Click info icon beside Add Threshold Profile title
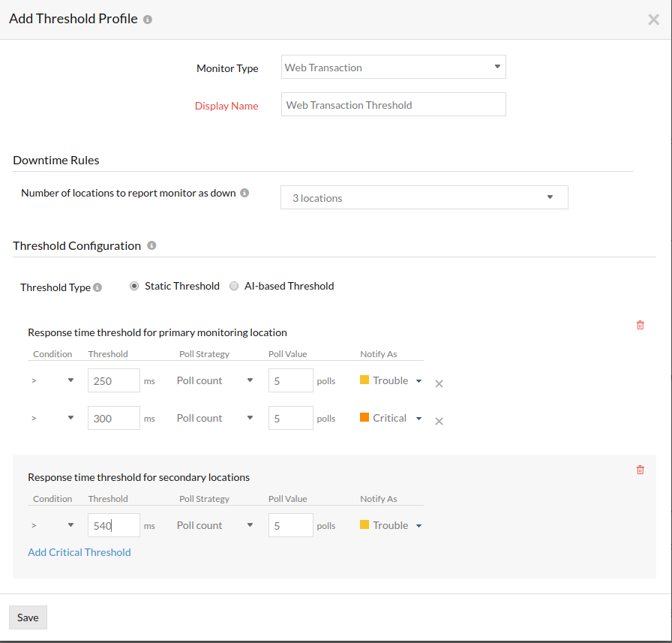The width and height of the screenshot is (672, 643). 148,20
